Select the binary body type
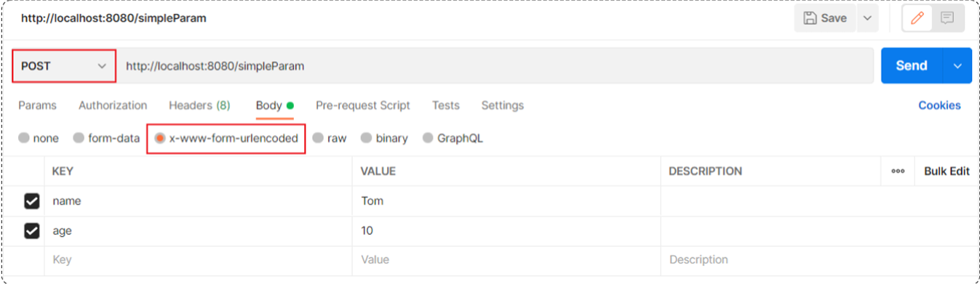 click(x=384, y=138)
